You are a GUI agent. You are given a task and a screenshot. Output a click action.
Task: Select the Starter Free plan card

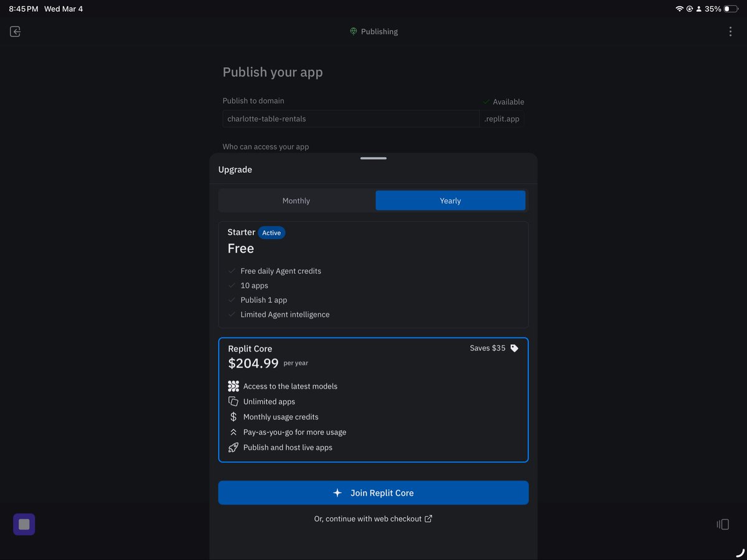[x=374, y=275]
